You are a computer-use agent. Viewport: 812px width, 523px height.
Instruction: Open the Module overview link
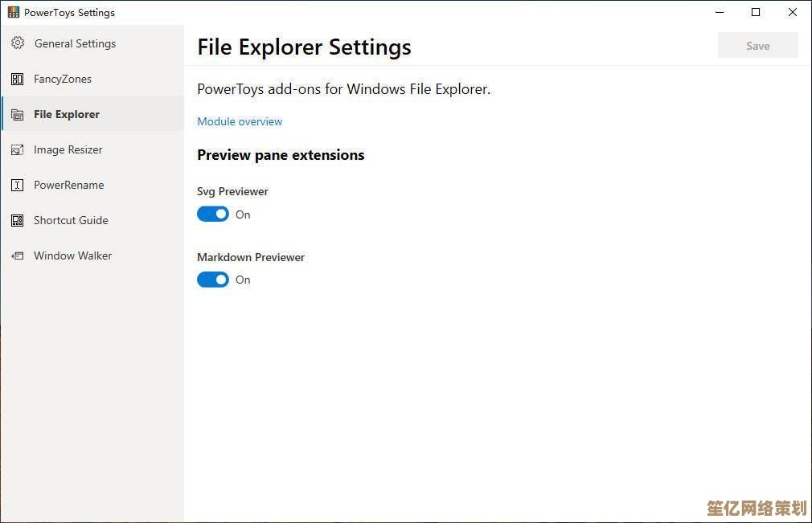click(x=239, y=121)
